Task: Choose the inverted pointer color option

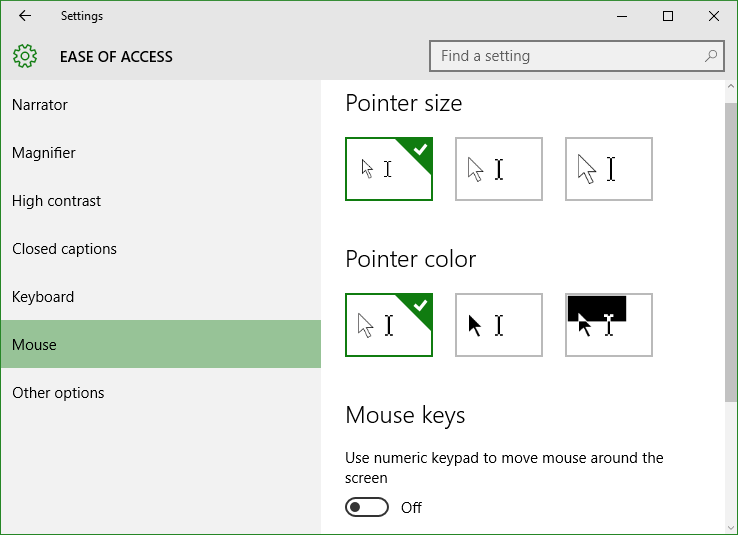Action: click(609, 325)
